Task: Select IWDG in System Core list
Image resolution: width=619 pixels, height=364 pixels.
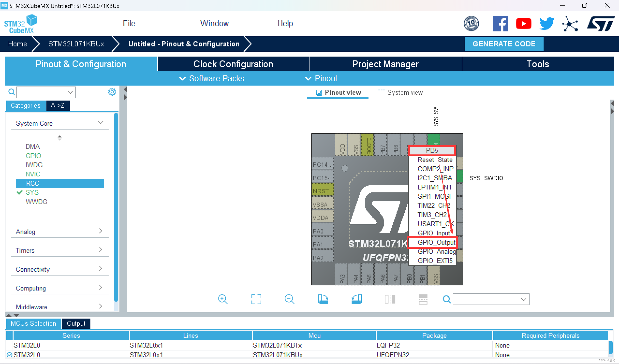Action: coord(34,165)
